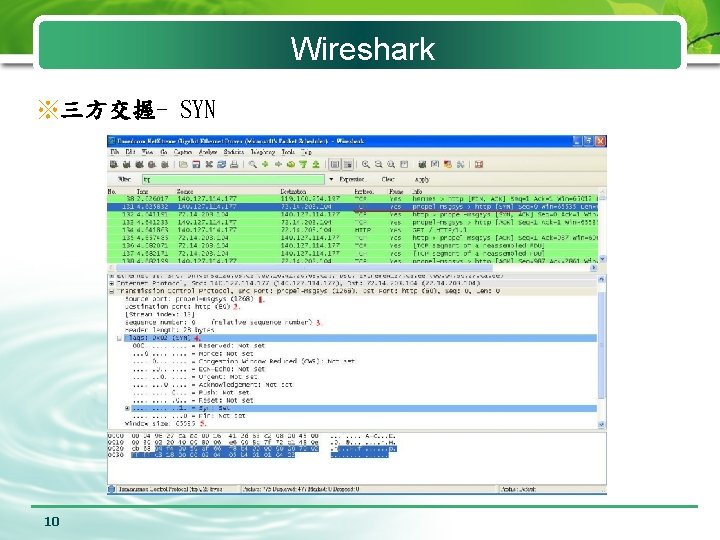Open preferences toolbar icon
This screenshot has width=720, height=540.
[x=460, y=164]
